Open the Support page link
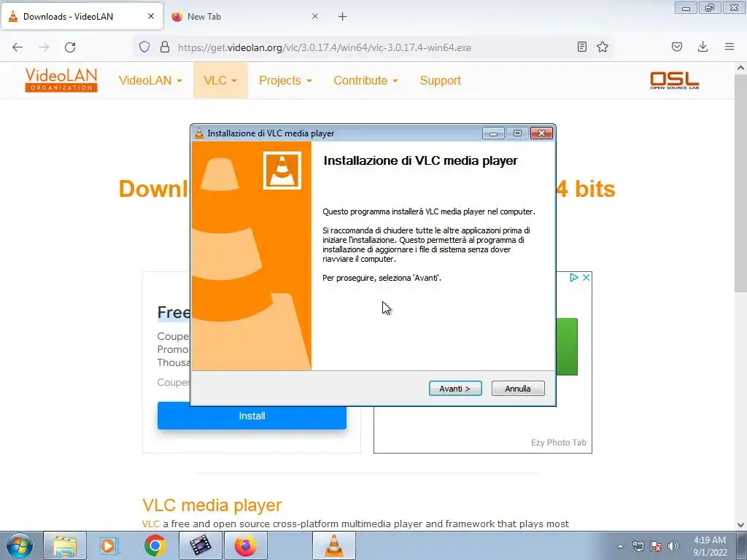747x560 pixels. coord(440,80)
